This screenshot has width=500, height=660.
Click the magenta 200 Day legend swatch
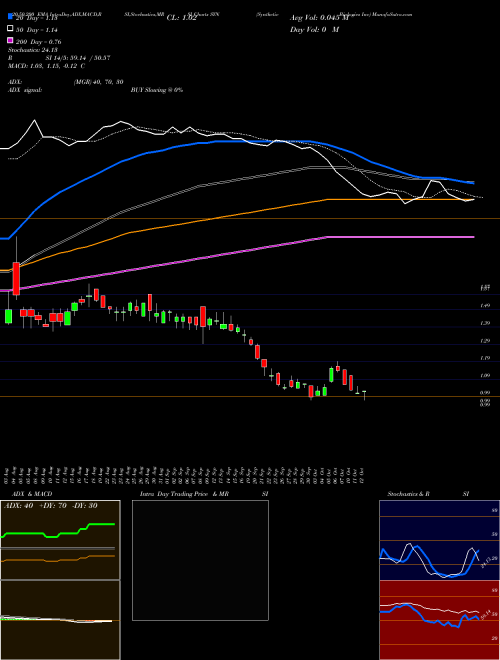click(x=10, y=40)
